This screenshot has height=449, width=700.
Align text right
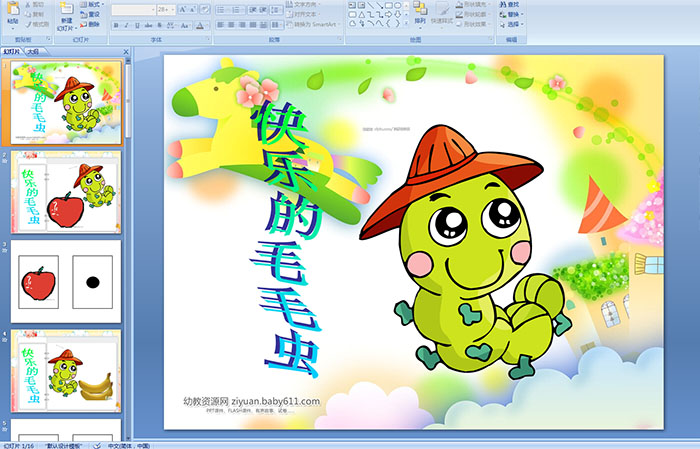pyautogui.click(x=242, y=25)
